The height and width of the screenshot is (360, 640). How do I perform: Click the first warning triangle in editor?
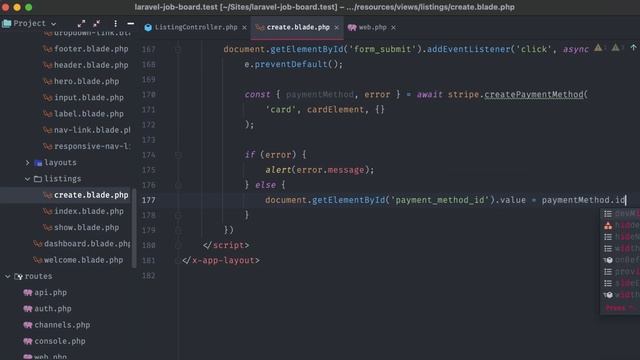tap(598, 48)
